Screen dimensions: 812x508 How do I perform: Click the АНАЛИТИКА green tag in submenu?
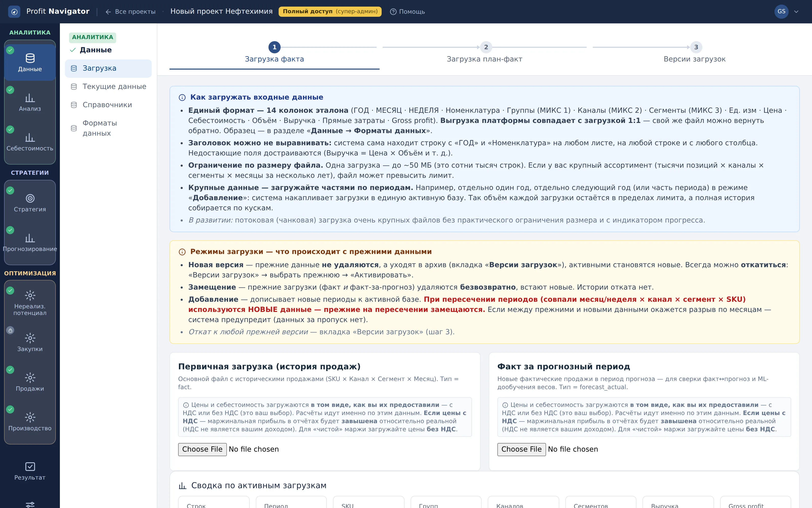pyautogui.click(x=93, y=37)
